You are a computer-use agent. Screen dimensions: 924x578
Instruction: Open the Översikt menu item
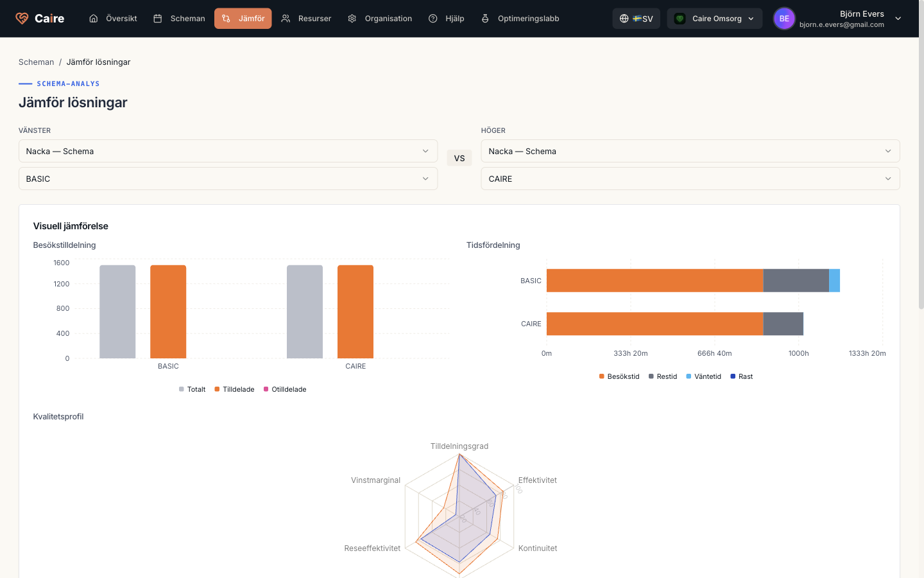tap(113, 19)
